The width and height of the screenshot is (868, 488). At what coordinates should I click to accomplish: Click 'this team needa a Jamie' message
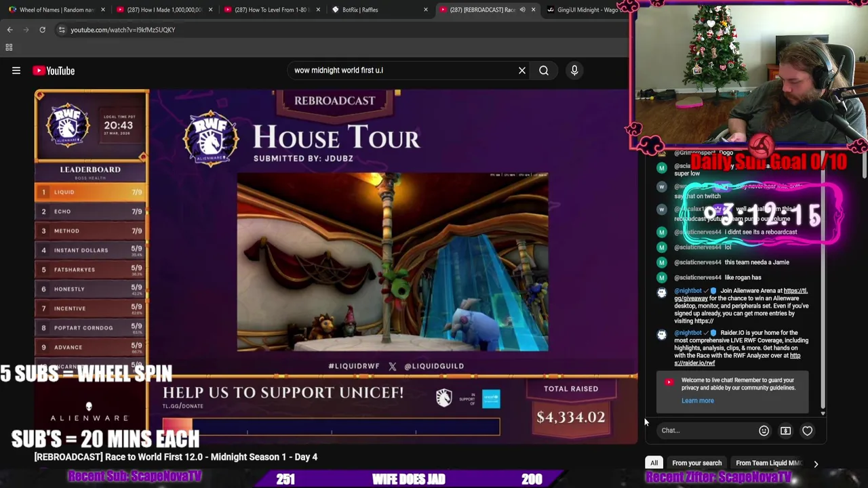[757, 262]
